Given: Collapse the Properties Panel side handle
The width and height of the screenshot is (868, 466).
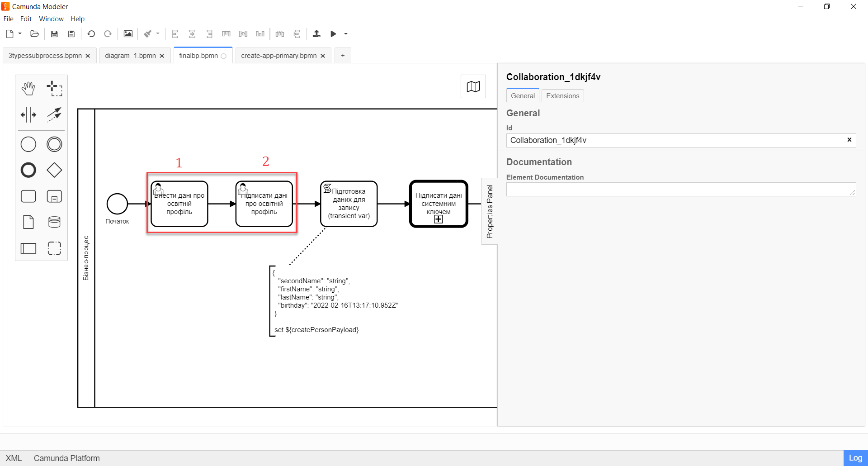Looking at the screenshot, I should click(489, 211).
